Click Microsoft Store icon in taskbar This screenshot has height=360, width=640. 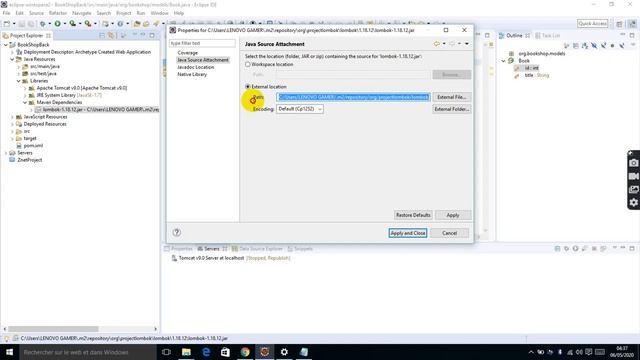pos(225,352)
